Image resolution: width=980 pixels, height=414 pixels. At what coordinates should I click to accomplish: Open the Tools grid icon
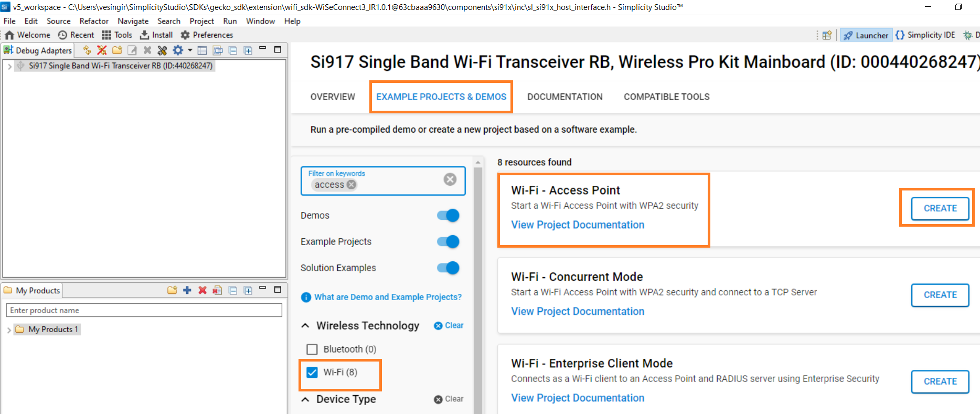[x=106, y=35]
